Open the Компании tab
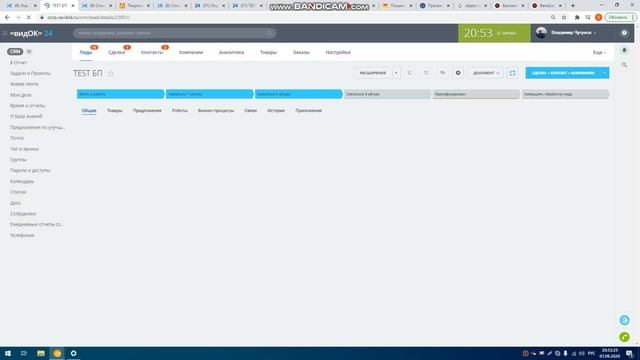This screenshot has width=640, height=360. click(191, 53)
